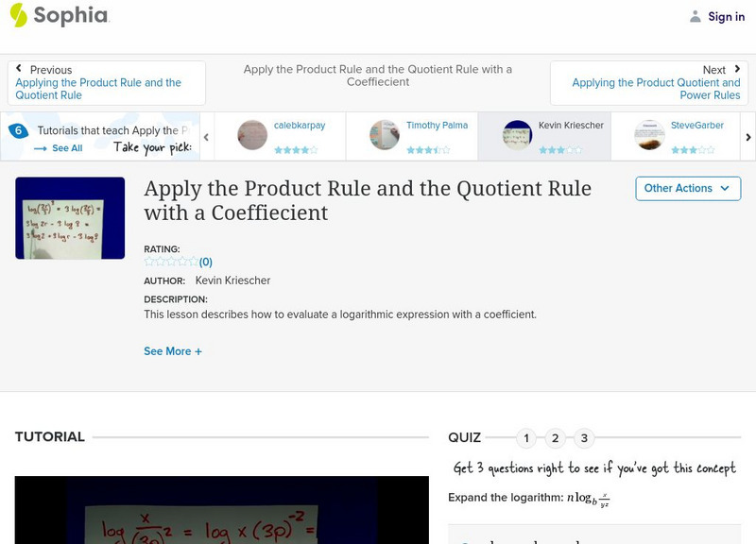Go to Previous: Applying the Product Rule tutorial
756x544 pixels.
pos(98,89)
